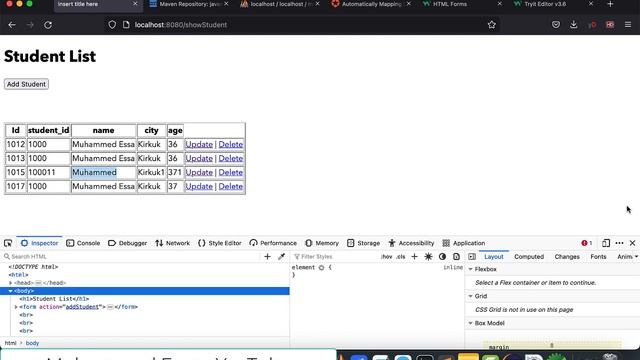Collapse the Grid section
The image size is (640, 360).
pyautogui.click(x=471, y=296)
